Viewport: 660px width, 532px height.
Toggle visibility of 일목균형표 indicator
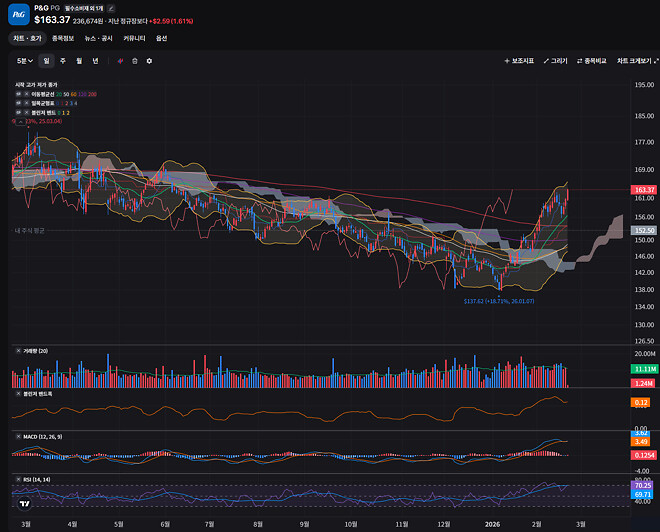[x=18, y=103]
